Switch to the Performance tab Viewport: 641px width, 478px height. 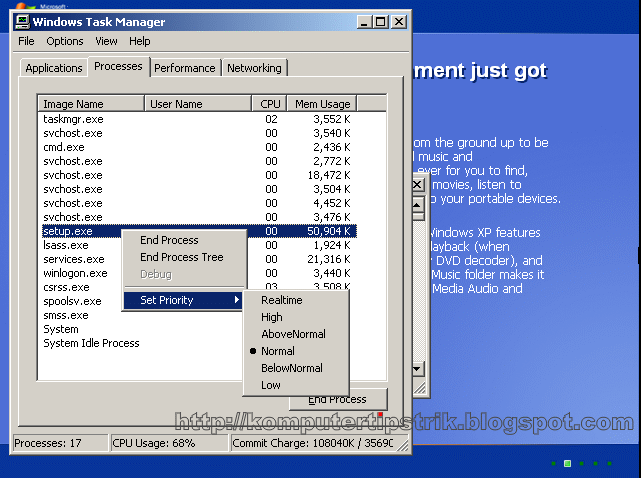click(184, 68)
